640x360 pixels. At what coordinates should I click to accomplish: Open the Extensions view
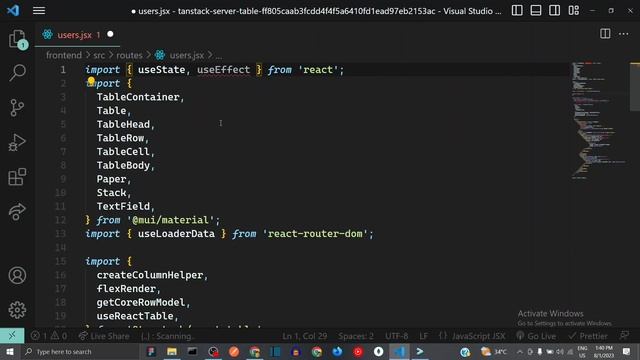click(x=17, y=177)
